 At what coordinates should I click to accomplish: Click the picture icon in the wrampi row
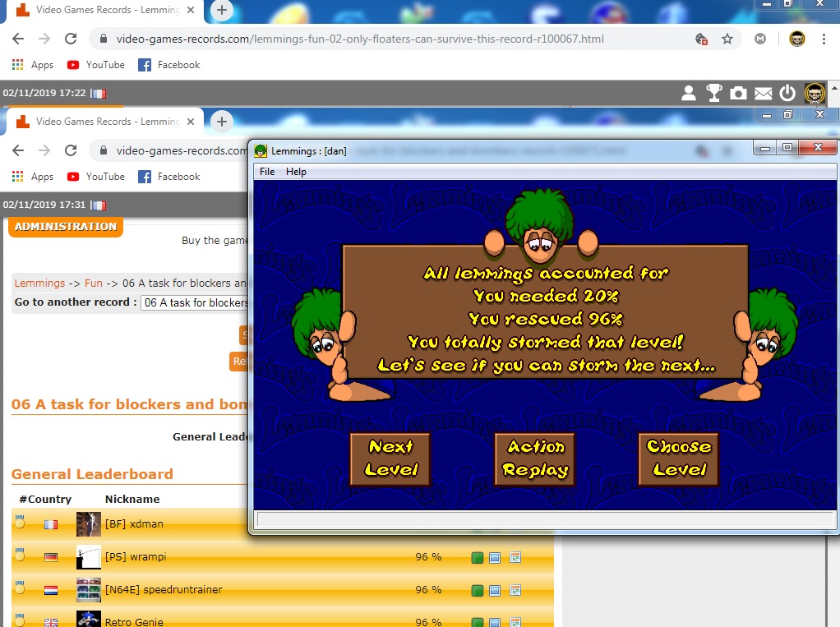click(495, 558)
